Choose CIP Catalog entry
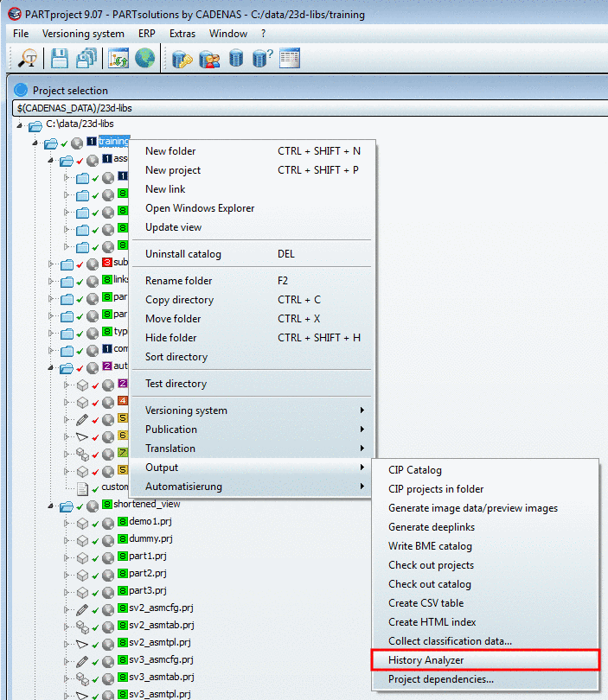Image resolution: width=608 pixels, height=700 pixels. click(x=484, y=469)
